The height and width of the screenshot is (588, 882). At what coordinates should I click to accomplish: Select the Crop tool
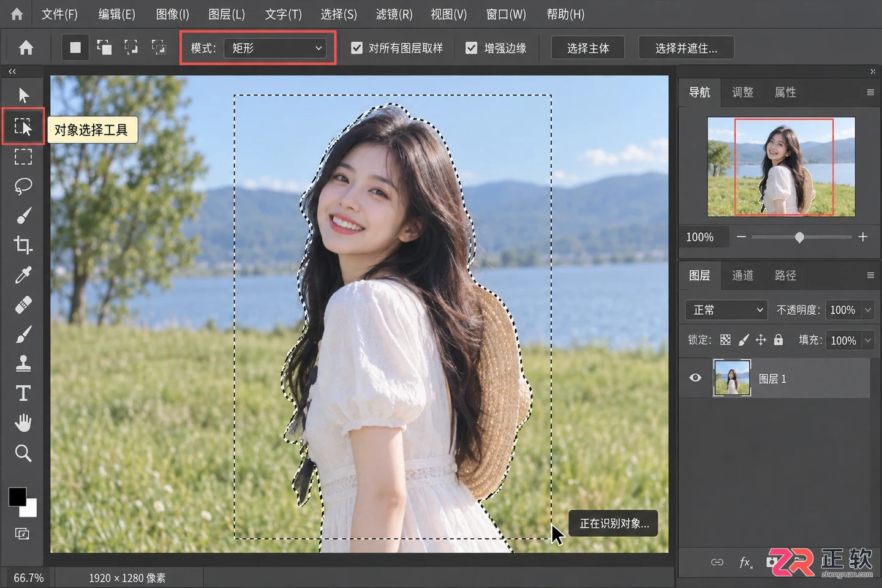coord(23,246)
